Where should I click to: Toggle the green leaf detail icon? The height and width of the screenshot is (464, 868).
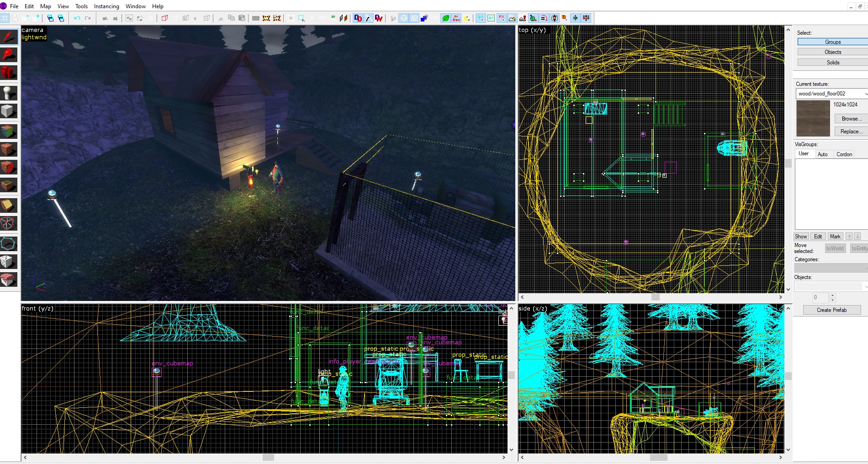446,18
